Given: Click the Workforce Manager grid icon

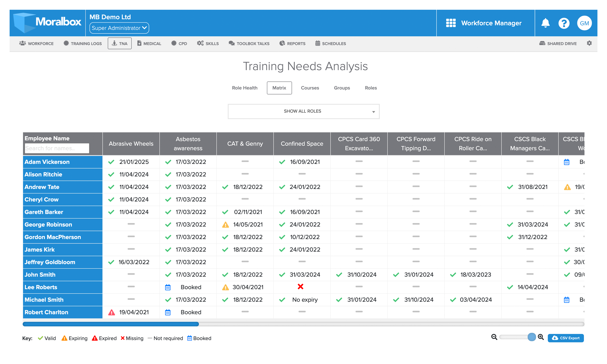Looking at the screenshot, I should click(x=451, y=23).
